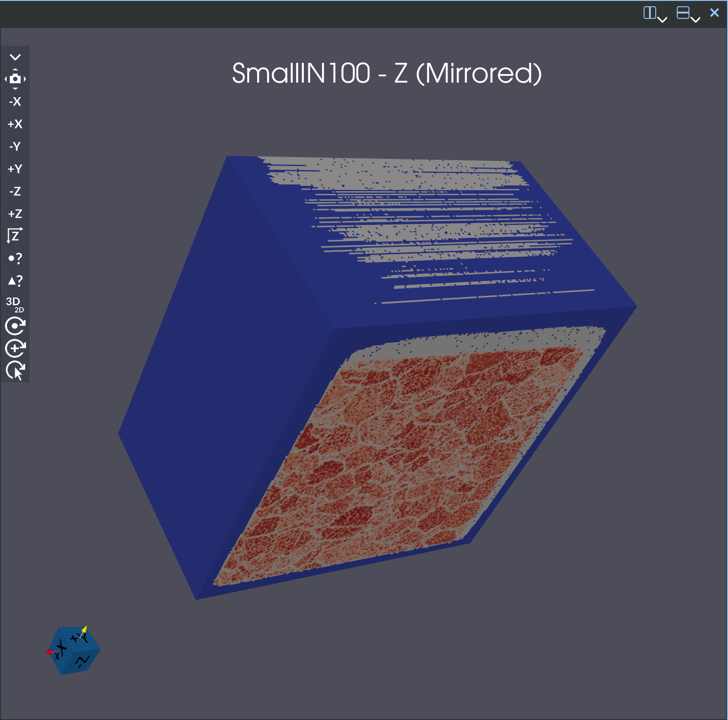Split the render view vertically
Viewport: 728px width, 720px height.
point(682,13)
